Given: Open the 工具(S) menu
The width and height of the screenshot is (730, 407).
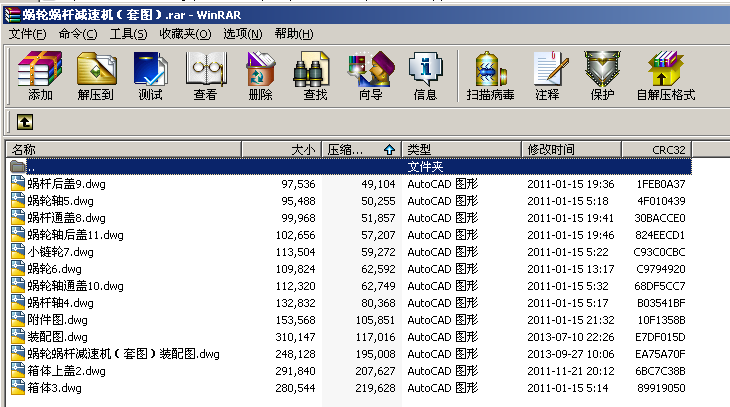Looking at the screenshot, I should 128,34.
